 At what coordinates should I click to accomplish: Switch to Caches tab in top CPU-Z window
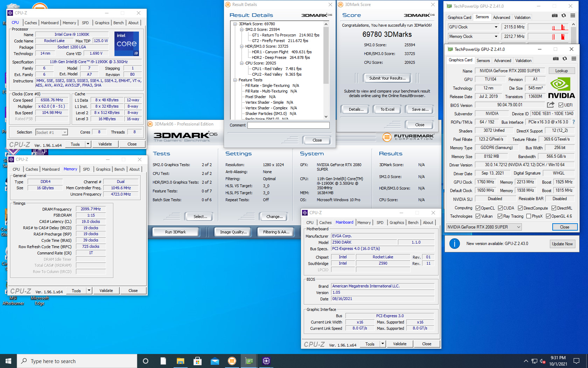point(31,23)
